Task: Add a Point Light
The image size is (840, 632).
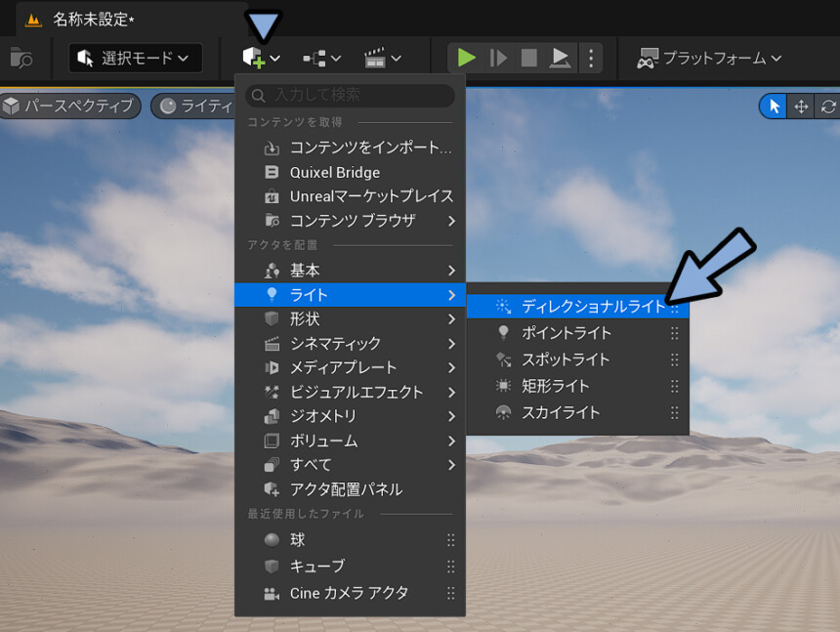Action: [x=577, y=333]
